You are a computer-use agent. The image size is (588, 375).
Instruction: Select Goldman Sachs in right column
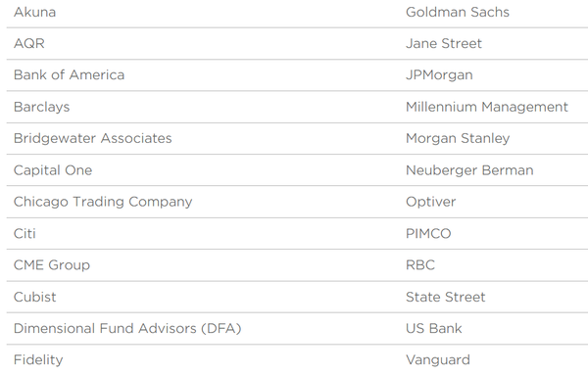pyautogui.click(x=458, y=12)
